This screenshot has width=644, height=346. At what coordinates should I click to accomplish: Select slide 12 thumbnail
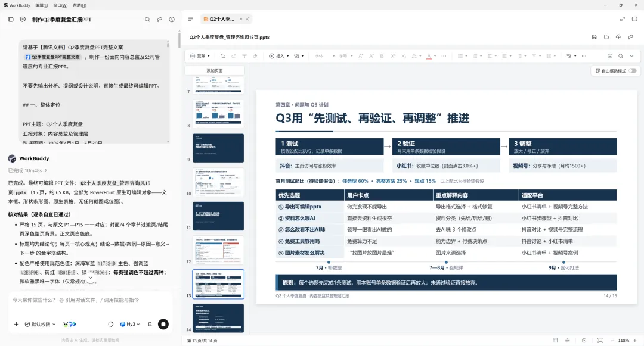(218, 250)
